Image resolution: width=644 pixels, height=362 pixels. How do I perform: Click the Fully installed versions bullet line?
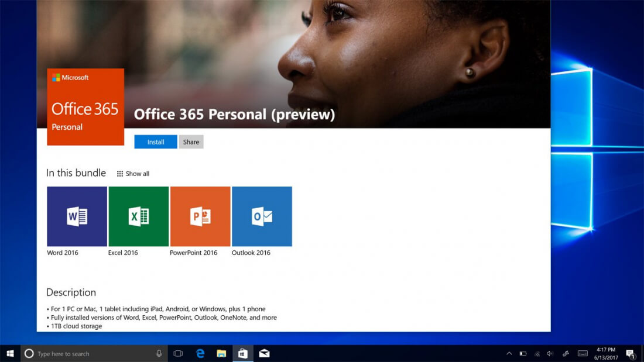tap(162, 318)
